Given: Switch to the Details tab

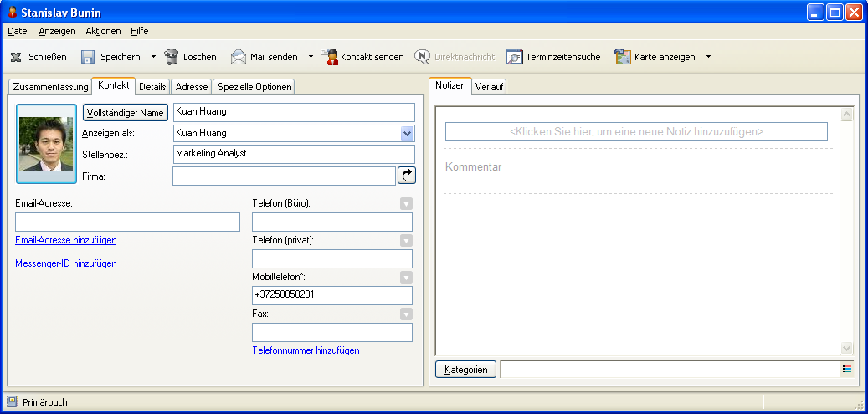Looking at the screenshot, I should tap(153, 87).
